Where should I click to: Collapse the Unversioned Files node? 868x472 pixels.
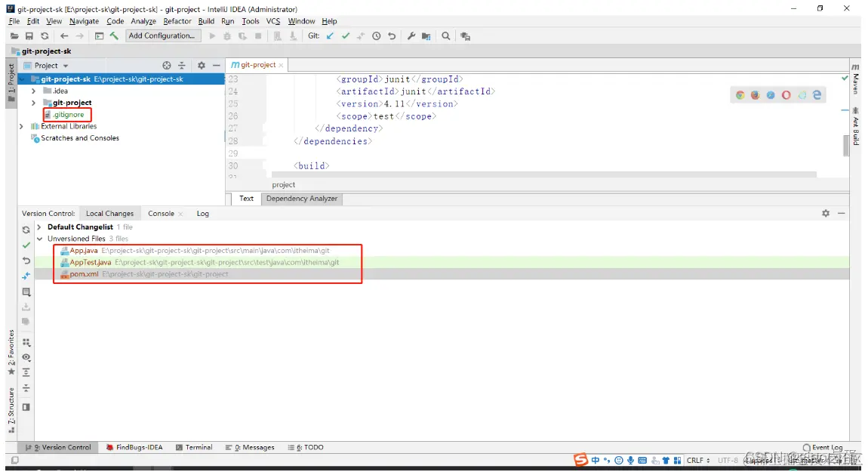[x=39, y=239]
